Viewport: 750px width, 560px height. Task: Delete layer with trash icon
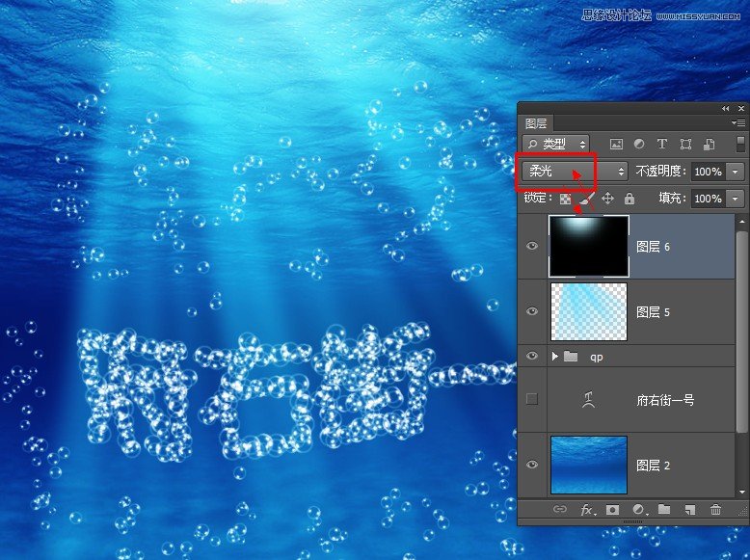pos(715,509)
